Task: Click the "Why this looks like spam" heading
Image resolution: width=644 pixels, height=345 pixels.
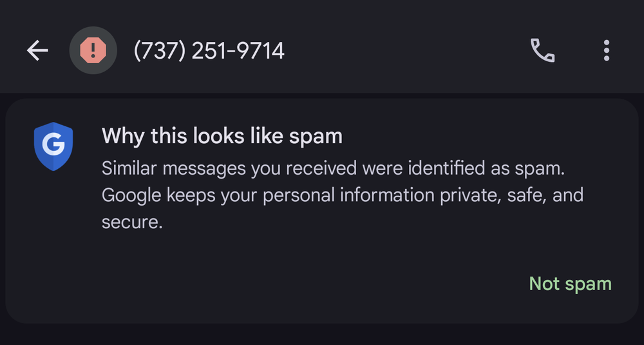Action: pos(222,136)
